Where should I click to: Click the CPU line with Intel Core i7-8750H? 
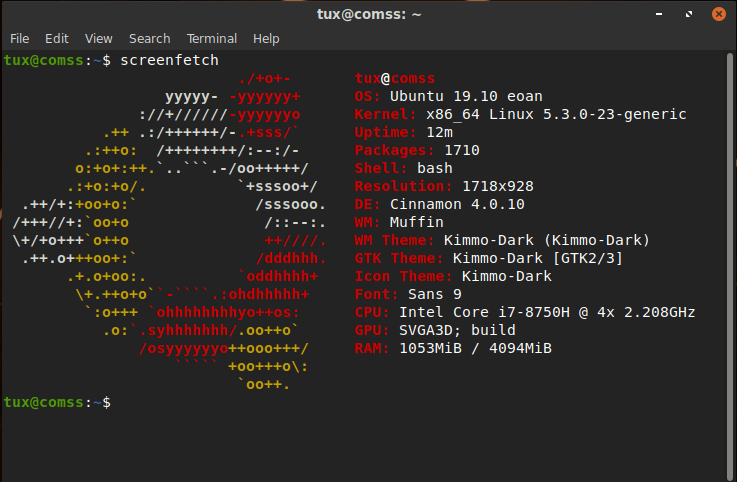point(524,312)
